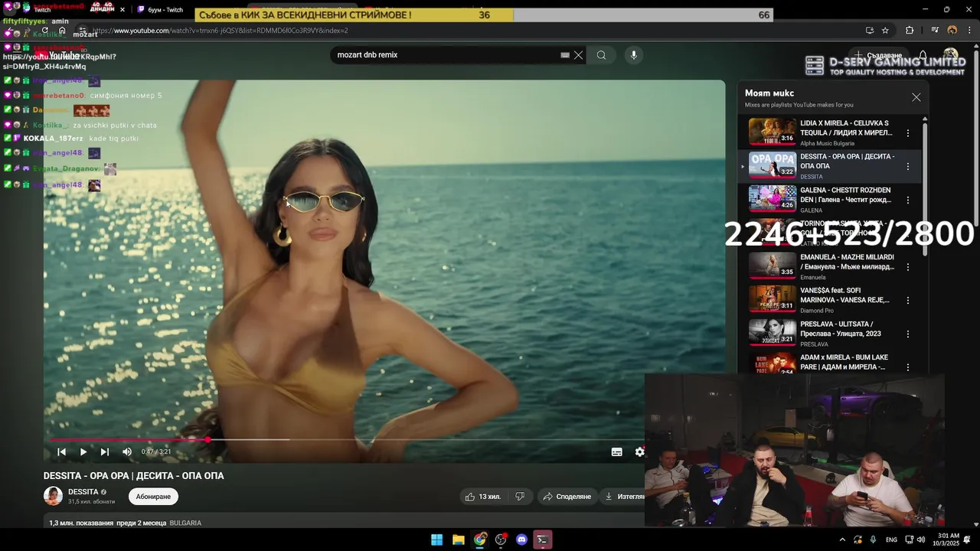Open OBS Studio from the taskbar

(x=501, y=540)
